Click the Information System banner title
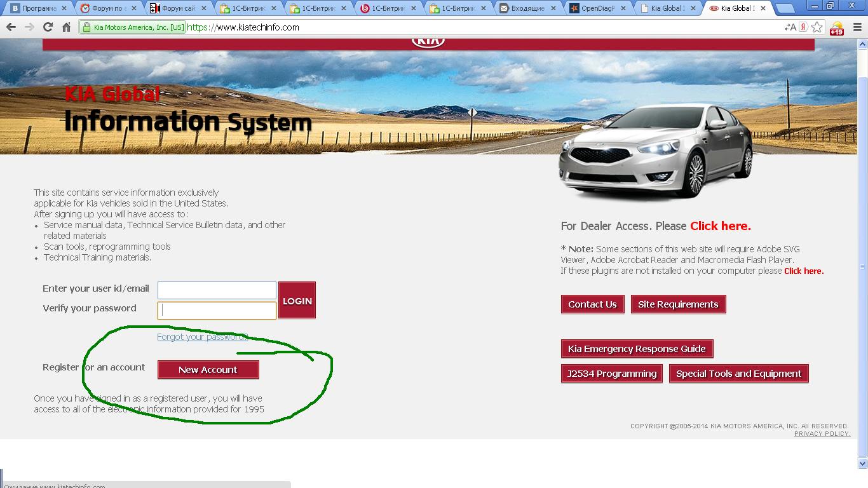 coord(188,121)
